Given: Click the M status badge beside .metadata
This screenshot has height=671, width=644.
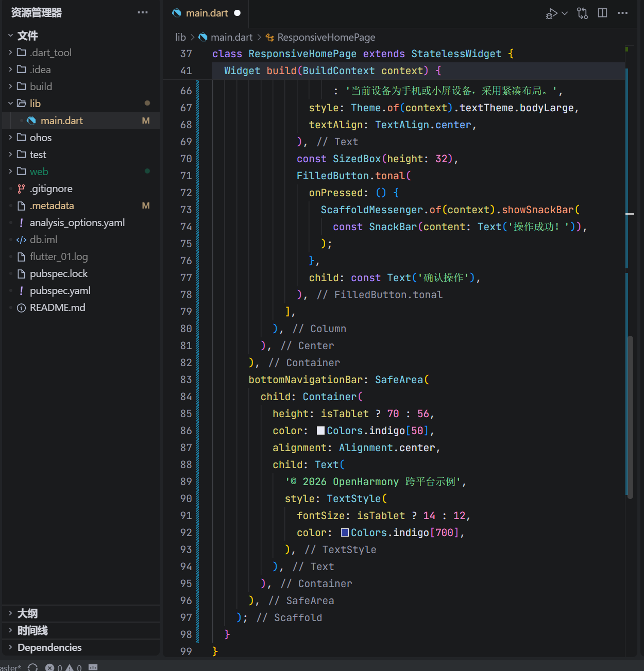Looking at the screenshot, I should [146, 205].
